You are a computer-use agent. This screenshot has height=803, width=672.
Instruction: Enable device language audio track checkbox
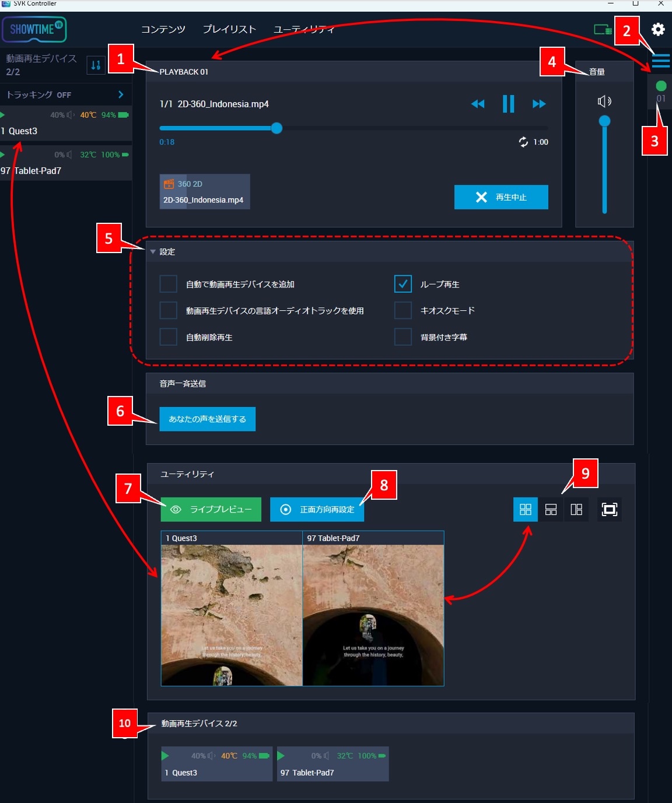(x=168, y=310)
